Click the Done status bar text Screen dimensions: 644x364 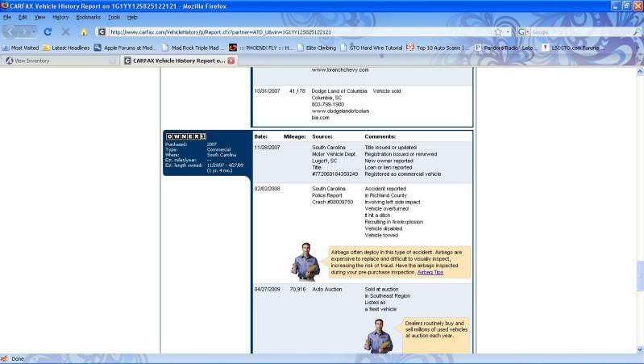coord(18,358)
